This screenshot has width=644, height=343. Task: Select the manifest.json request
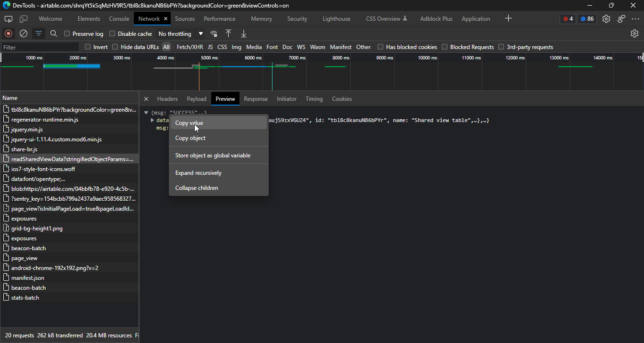[x=69, y=278]
